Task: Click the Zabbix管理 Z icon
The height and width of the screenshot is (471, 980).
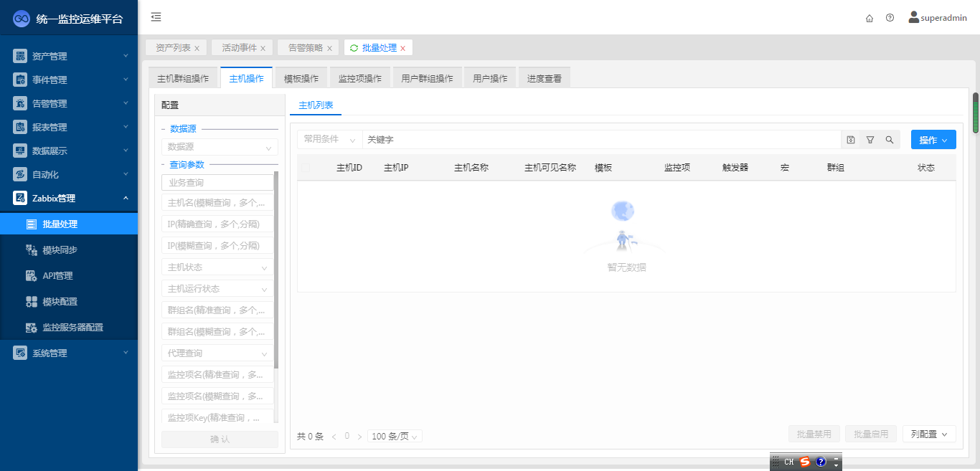Action: coord(20,198)
